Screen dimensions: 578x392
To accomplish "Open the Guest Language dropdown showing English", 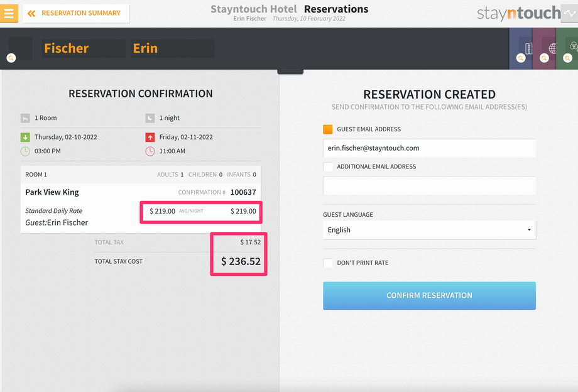I will (x=430, y=230).
